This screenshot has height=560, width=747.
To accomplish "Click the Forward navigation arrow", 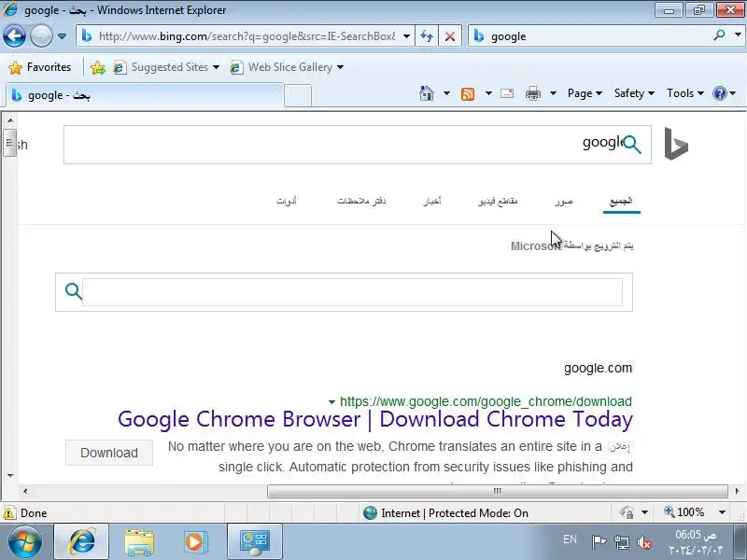I will 41,35.
